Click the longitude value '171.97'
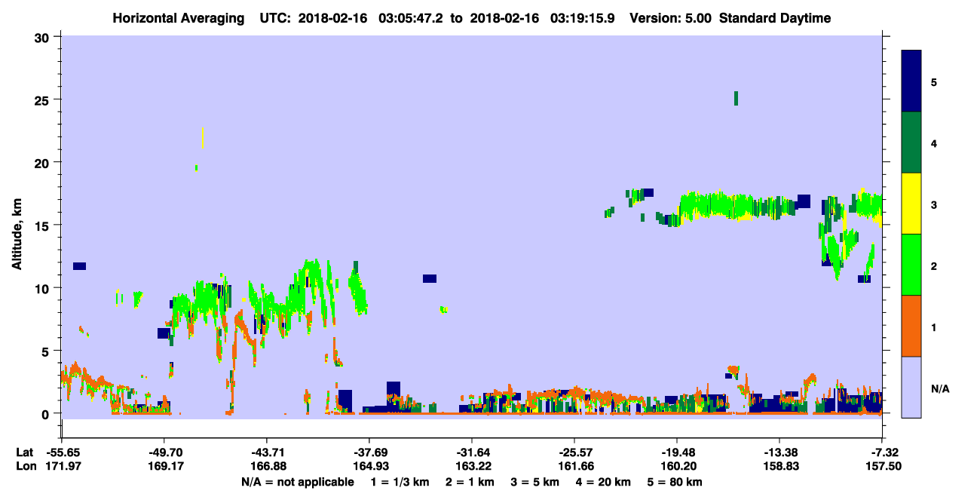The width and height of the screenshot is (980, 503). (x=62, y=466)
